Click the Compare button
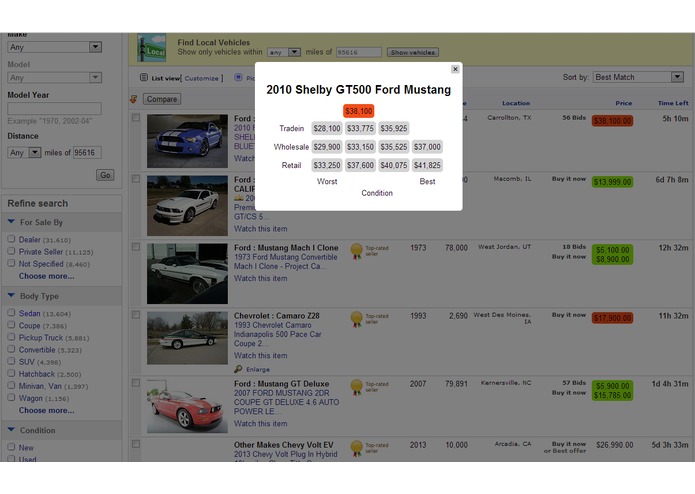This screenshot has width=695, height=494. 162,99
